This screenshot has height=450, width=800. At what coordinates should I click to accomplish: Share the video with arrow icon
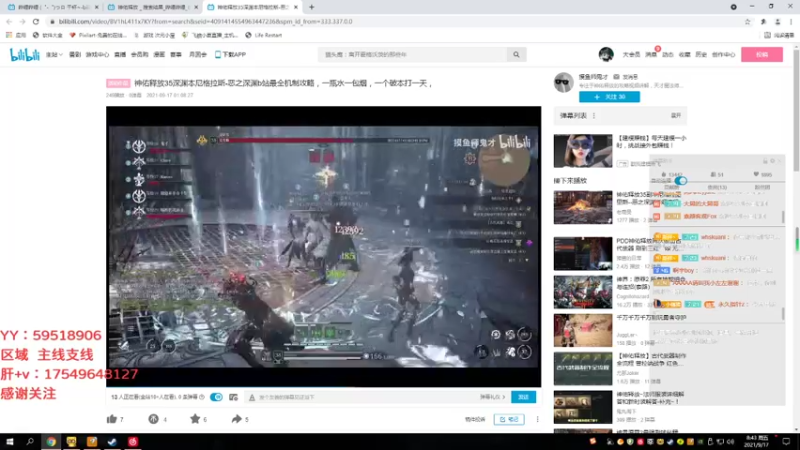pos(236,419)
